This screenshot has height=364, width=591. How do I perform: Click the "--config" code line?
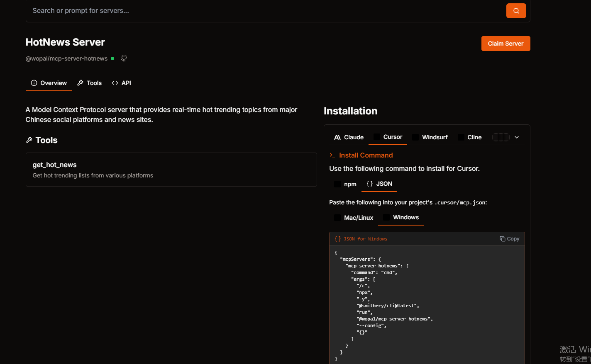[371, 325]
